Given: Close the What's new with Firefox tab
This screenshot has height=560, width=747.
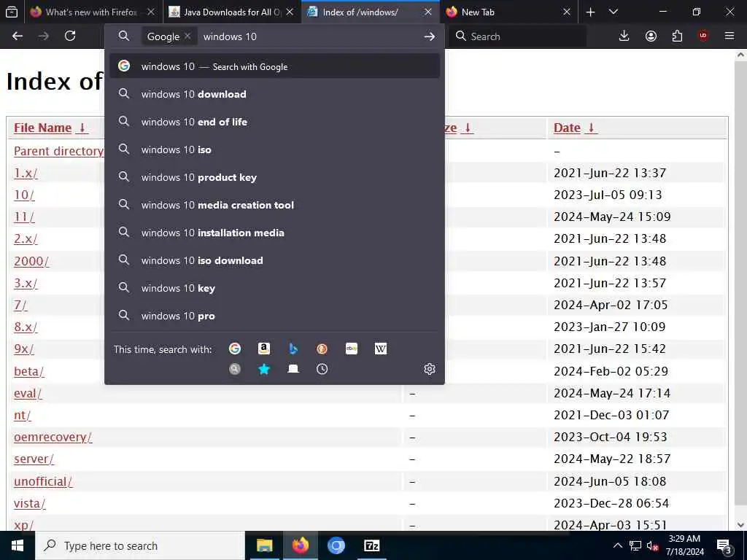Looking at the screenshot, I should point(151,12).
